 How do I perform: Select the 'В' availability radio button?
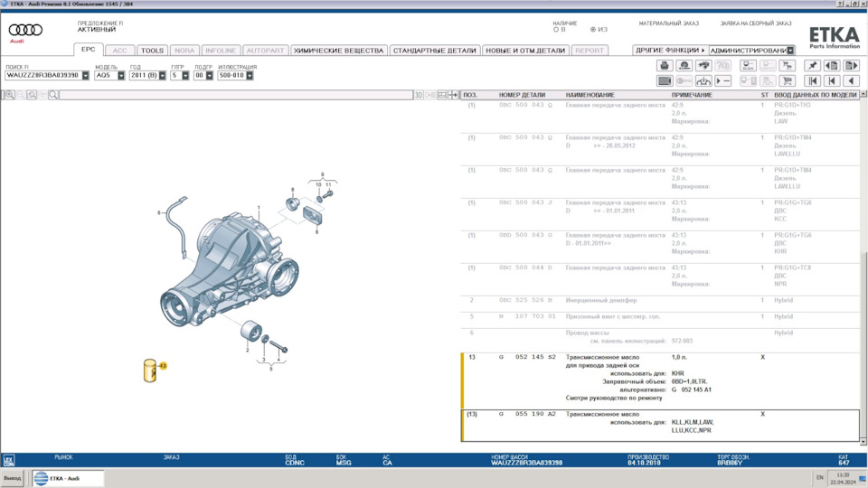click(x=556, y=30)
